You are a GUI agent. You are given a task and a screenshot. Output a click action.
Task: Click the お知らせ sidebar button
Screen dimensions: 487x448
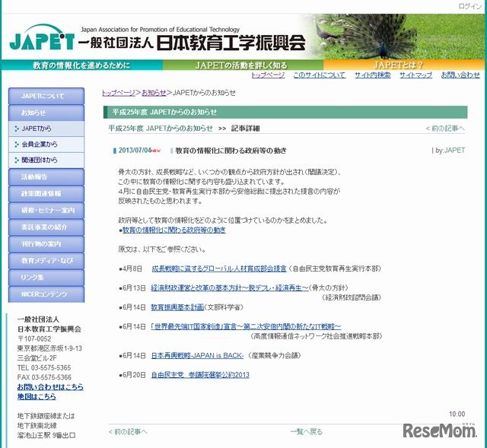[46, 113]
